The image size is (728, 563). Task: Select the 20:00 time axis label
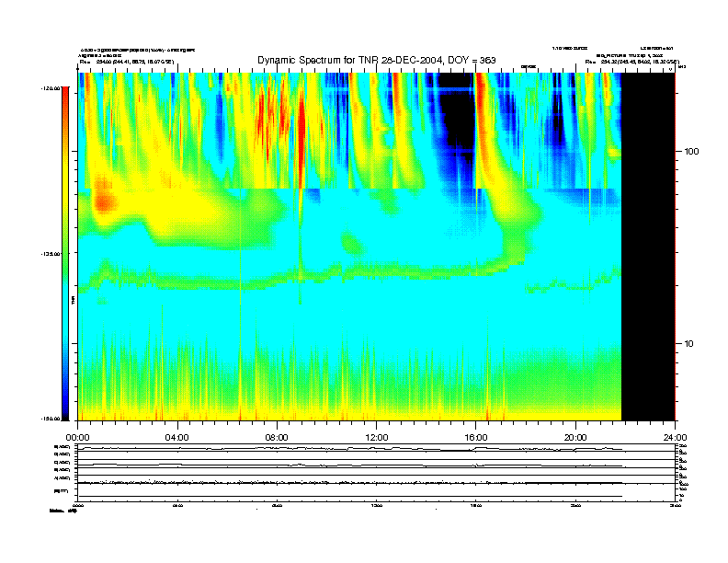[x=575, y=438]
